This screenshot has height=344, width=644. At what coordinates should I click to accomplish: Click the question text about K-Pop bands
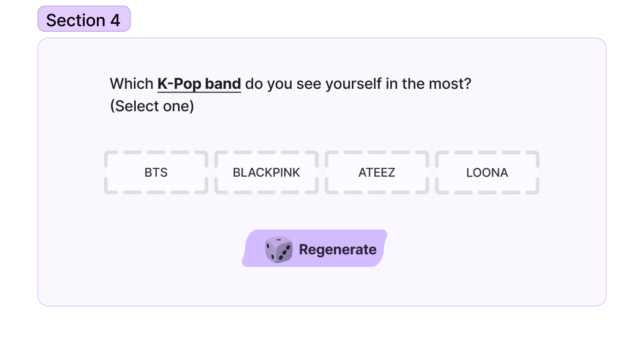(290, 84)
